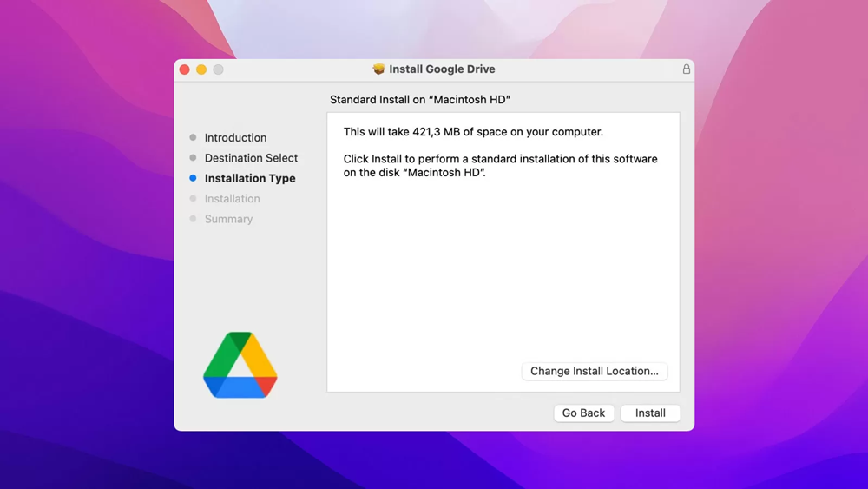Image resolution: width=868 pixels, height=489 pixels.
Task: Go Back to the previous step
Action: pos(583,413)
